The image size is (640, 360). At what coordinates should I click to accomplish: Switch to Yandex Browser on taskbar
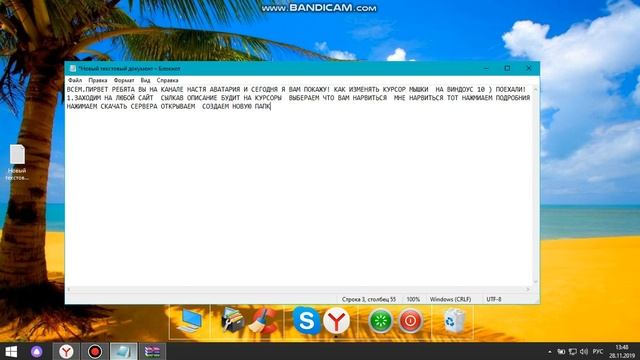point(66,351)
